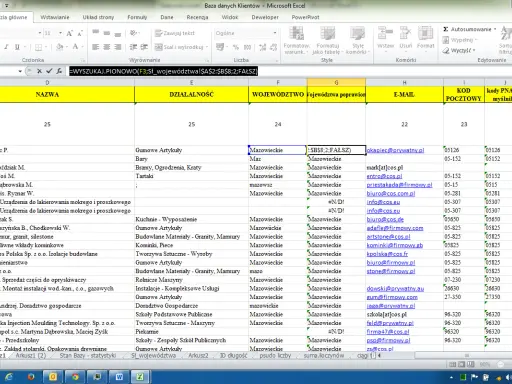Switch to the Formuły tab
The height and width of the screenshot is (384, 512).
137,17
